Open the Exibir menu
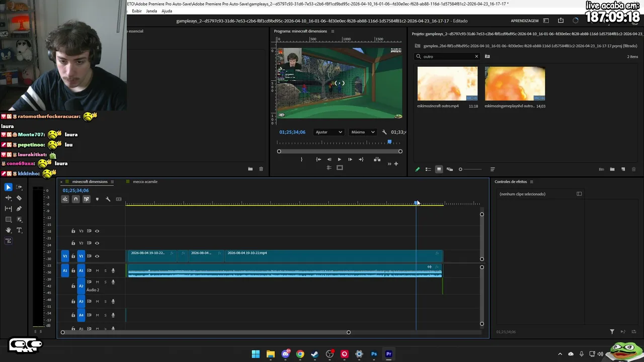This screenshot has width=644, height=362. pos(137,11)
